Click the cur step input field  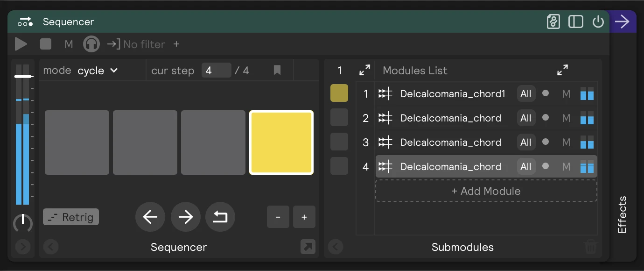(216, 71)
